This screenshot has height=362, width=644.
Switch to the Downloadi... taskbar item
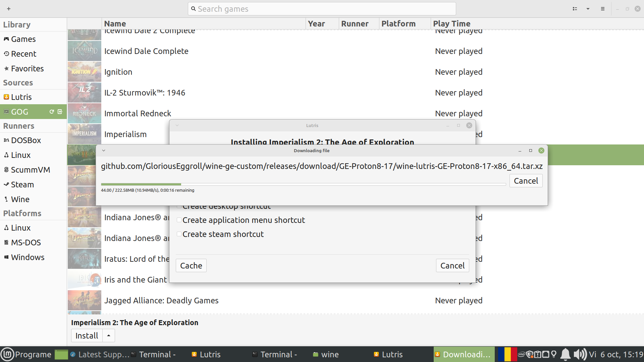click(x=464, y=354)
